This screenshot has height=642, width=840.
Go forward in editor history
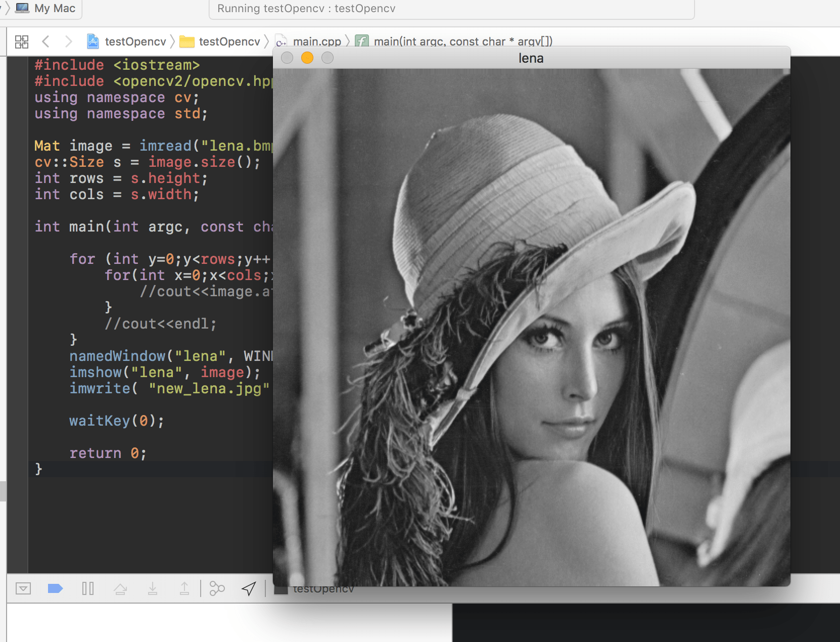68,41
